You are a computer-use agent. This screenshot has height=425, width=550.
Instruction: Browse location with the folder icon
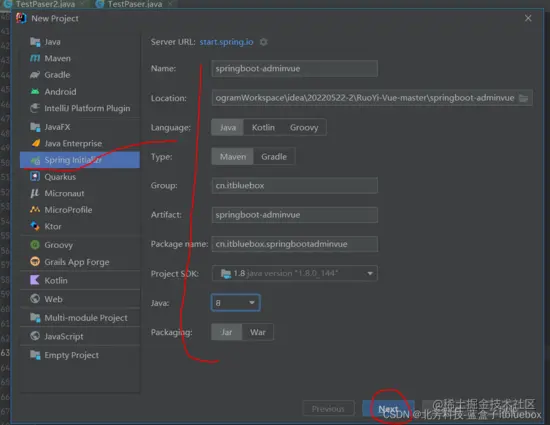click(x=523, y=98)
